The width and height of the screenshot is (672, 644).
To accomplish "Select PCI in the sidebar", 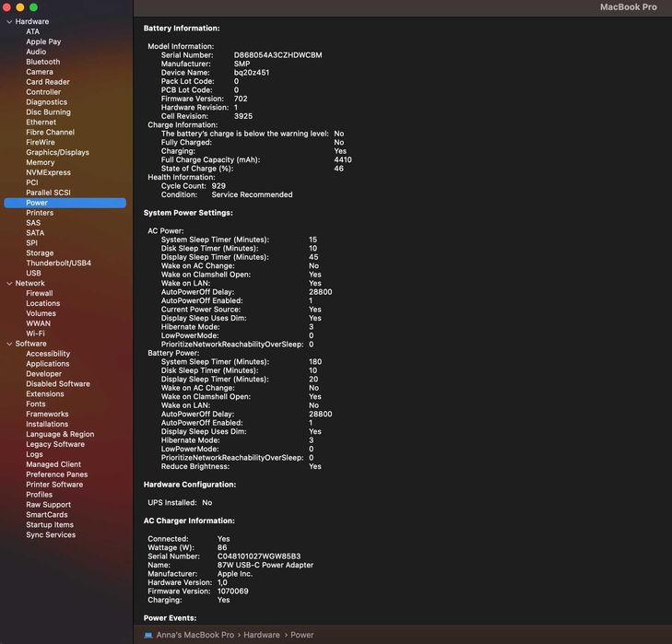I will click(31, 182).
